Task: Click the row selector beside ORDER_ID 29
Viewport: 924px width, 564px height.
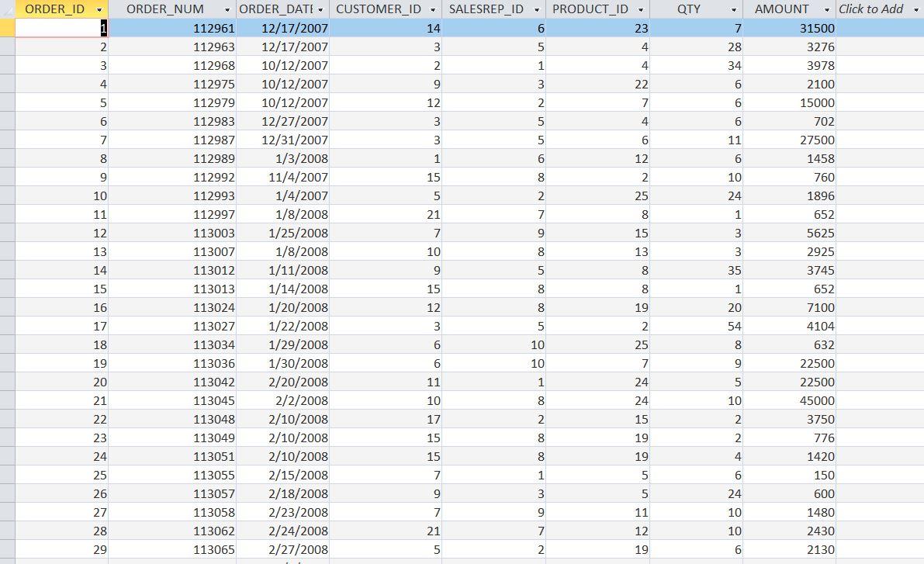Action: coord(8,549)
